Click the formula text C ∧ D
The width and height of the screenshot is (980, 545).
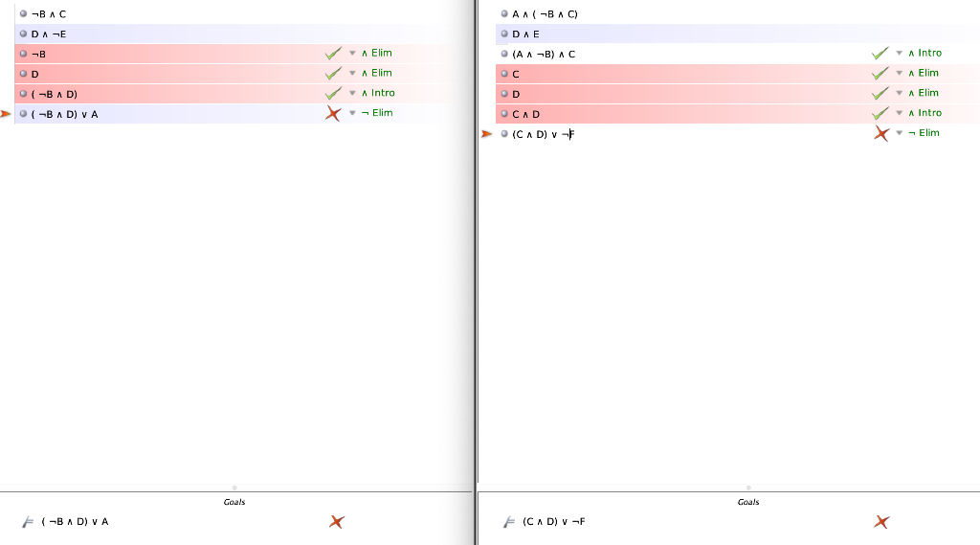(525, 114)
